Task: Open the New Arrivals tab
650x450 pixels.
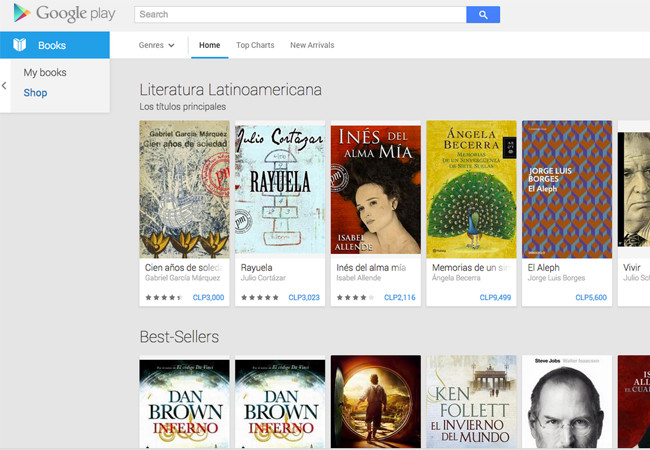Action: [x=312, y=45]
